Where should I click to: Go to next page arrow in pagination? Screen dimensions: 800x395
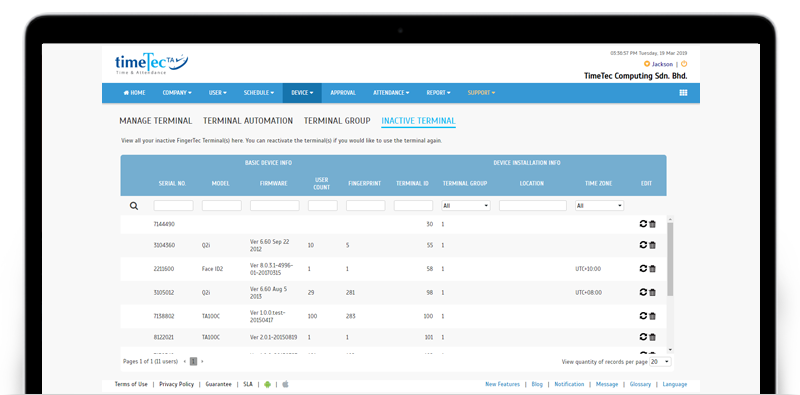click(202, 361)
